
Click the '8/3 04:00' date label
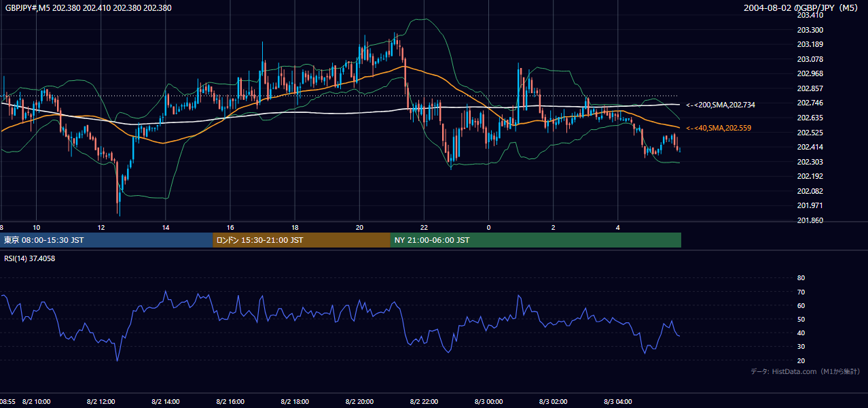coord(617,402)
